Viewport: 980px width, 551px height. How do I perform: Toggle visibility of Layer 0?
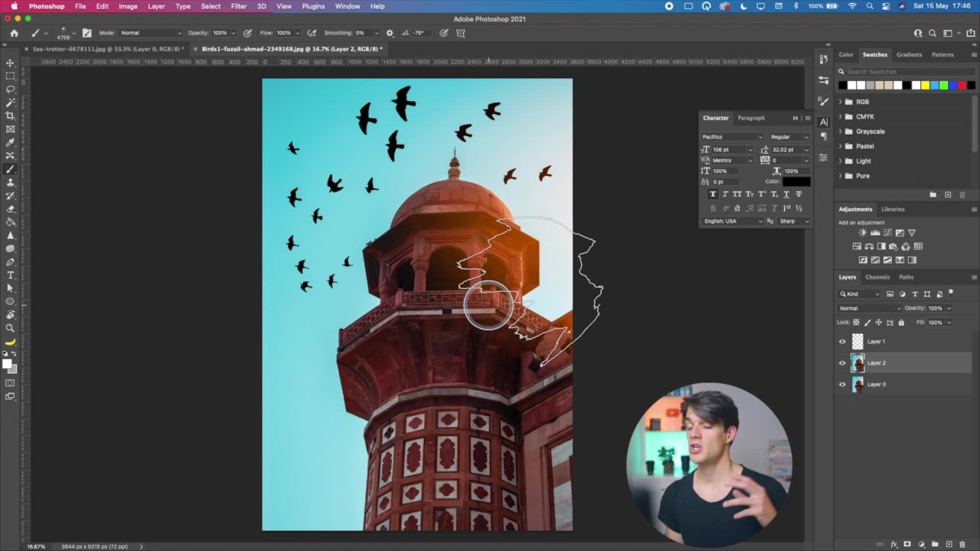tap(842, 385)
